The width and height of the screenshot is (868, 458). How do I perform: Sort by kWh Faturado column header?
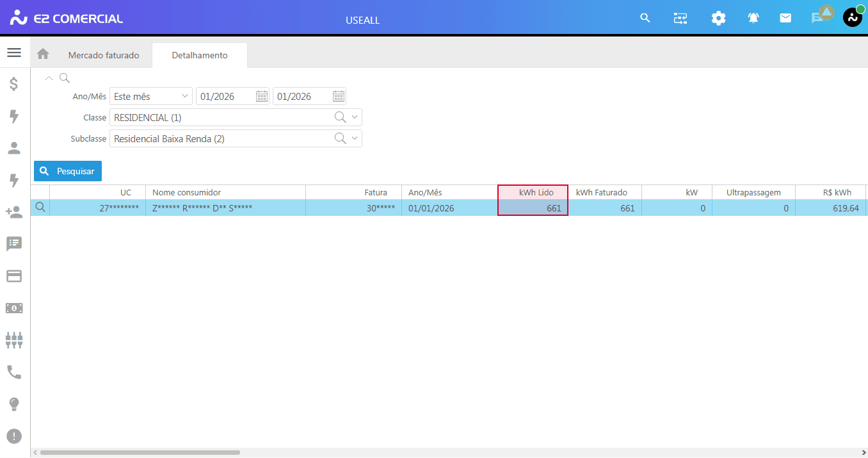coord(601,192)
